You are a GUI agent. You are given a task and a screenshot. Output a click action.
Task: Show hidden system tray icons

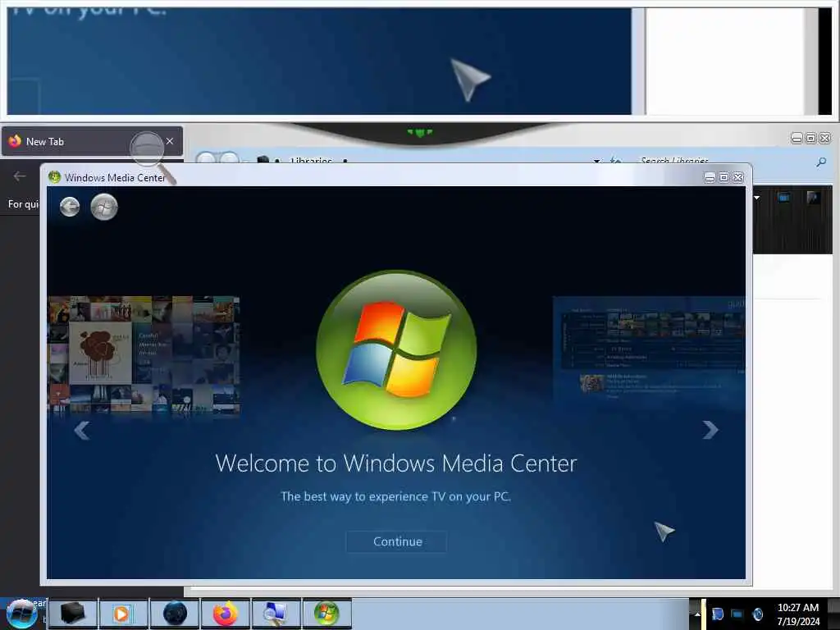696,614
